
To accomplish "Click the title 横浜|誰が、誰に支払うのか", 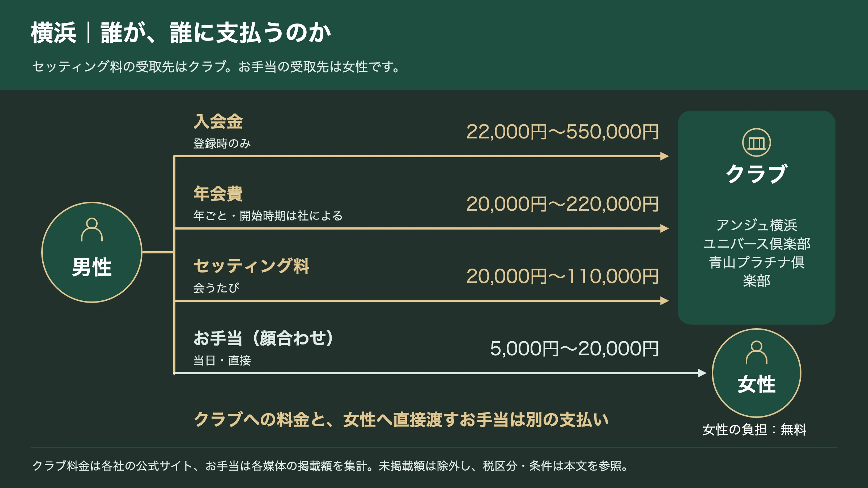I will [181, 33].
